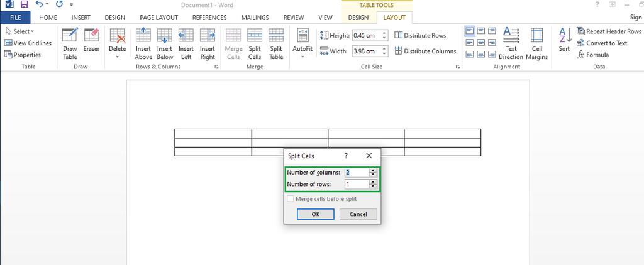Switch to the PAGE LAYOUT tab
The height and width of the screenshot is (265, 644).
157,18
